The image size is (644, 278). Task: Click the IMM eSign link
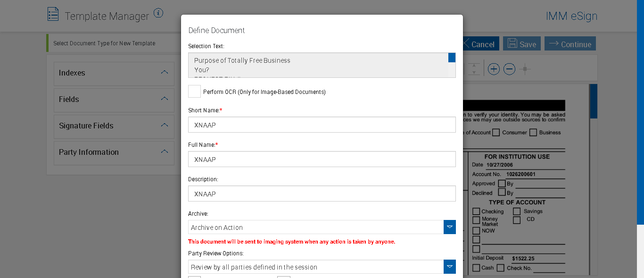tap(571, 16)
